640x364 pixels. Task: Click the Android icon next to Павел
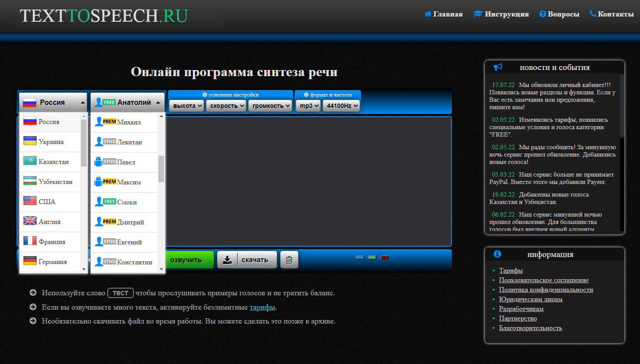click(98, 162)
